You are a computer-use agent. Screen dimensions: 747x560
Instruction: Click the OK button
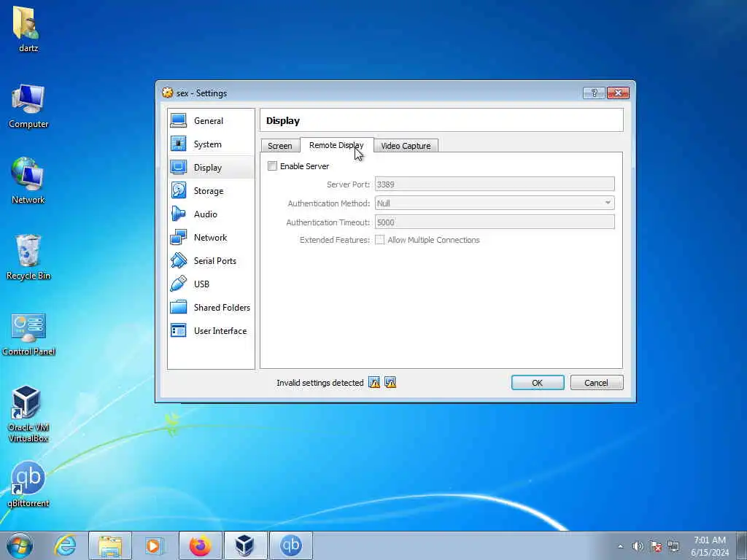[x=538, y=382]
